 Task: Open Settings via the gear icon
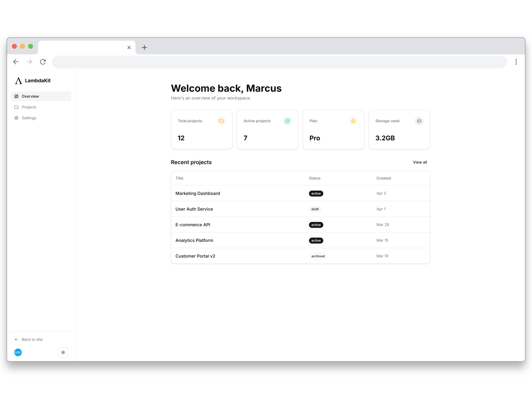click(x=17, y=118)
